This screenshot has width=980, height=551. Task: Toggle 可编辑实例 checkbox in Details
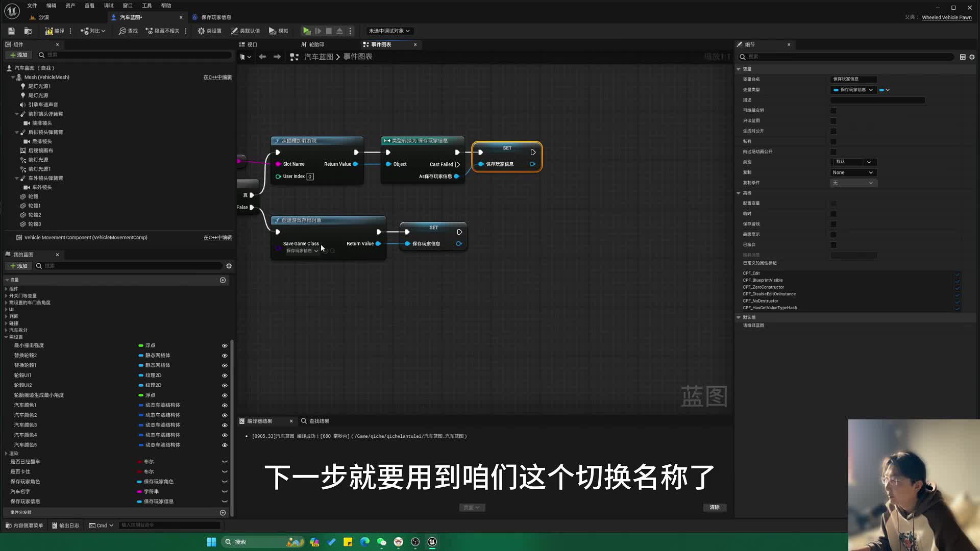(x=834, y=111)
